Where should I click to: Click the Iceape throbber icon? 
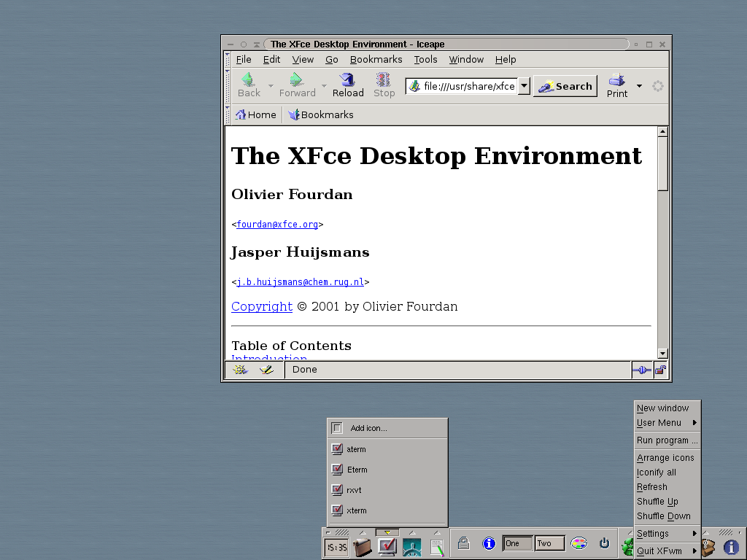657,86
